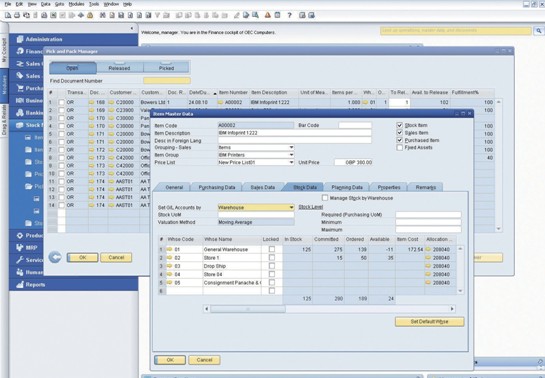Click link arrow beside document 168

(x=91, y=102)
